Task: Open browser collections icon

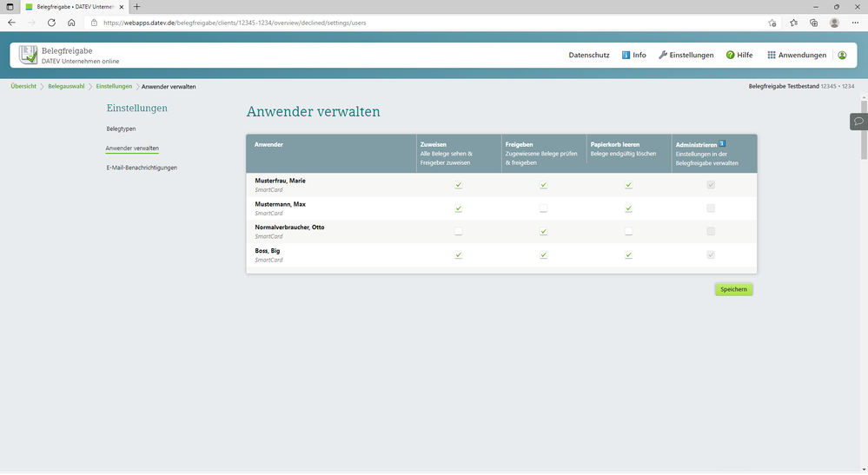Action: coord(814,23)
